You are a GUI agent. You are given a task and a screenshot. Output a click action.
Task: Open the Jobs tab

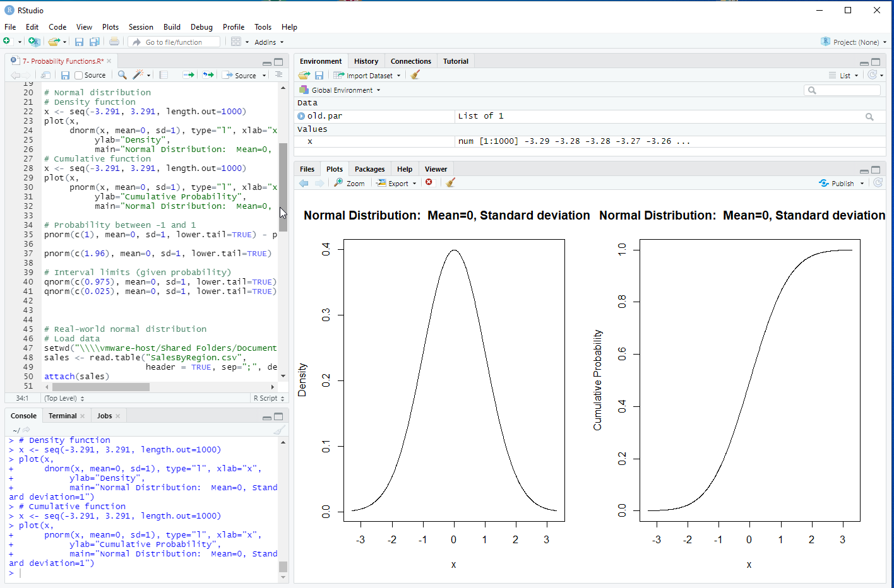click(x=104, y=416)
